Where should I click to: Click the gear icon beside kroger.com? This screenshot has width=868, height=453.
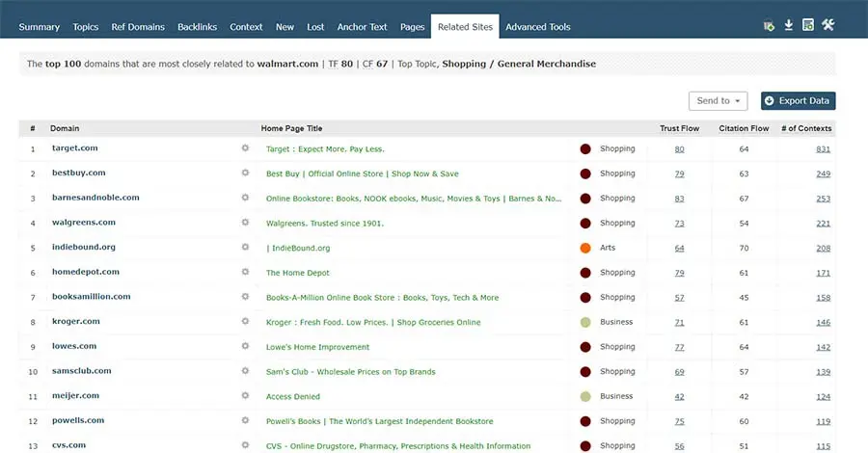point(245,322)
